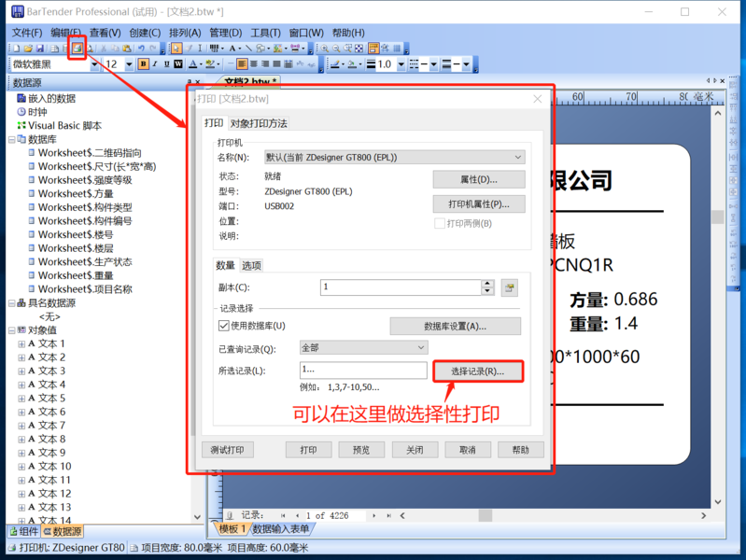Viewport: 746px width, 560px height.
Task: Expand the Text 5 tree item
Action: (21, 399)
